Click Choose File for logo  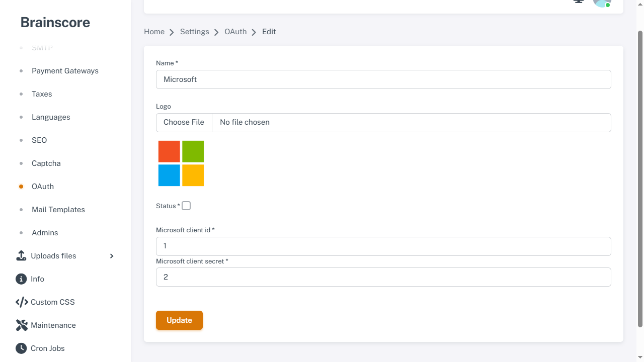click(184, 123)
